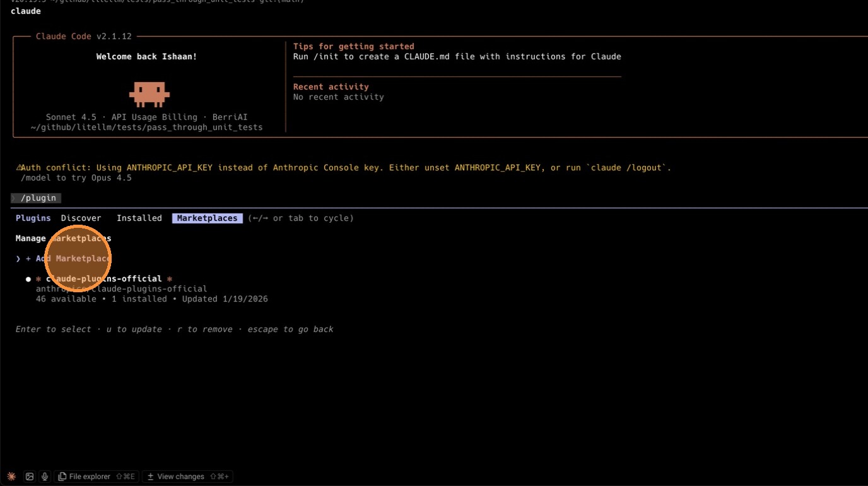
Task: Activate the microphone voice input icon
Action: [45, 477]
